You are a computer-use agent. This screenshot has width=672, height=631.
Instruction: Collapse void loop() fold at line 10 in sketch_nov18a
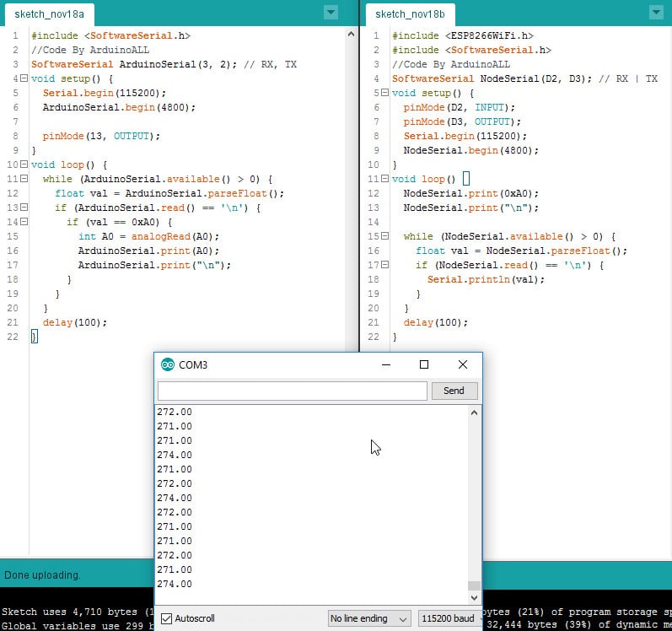tap(24, 164)
